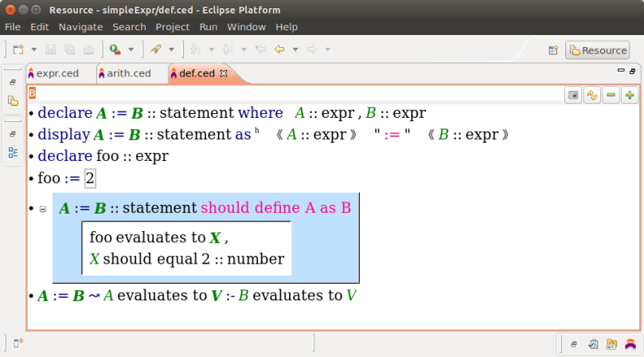The image size is (644, 357).
Task: Open the Navigate menu
Action: point(80,26)
